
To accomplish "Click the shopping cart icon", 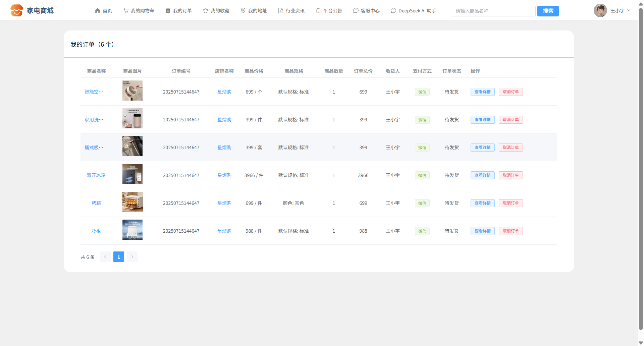I will click(126, 11).
